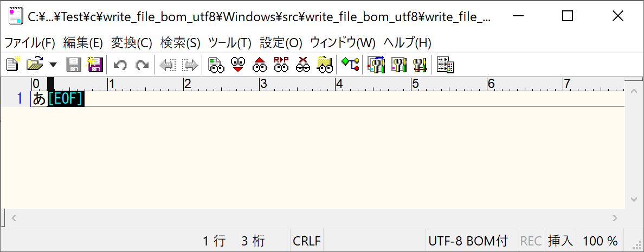The height and width of the screenshot is (252, 644).
Task: Open the ウィンドウ(W) menu
Action: [343, 42]
